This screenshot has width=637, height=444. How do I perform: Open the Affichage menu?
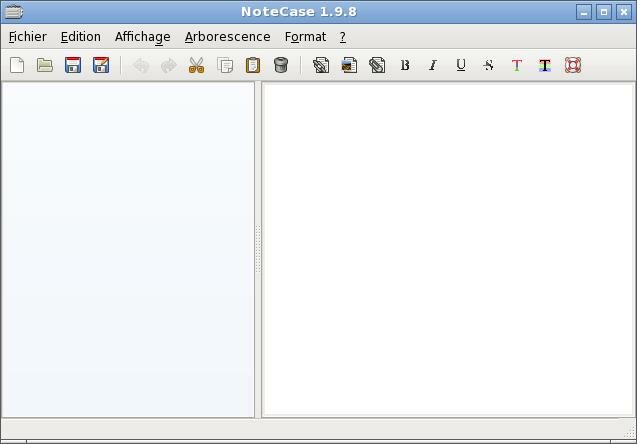tap(143, 37)
